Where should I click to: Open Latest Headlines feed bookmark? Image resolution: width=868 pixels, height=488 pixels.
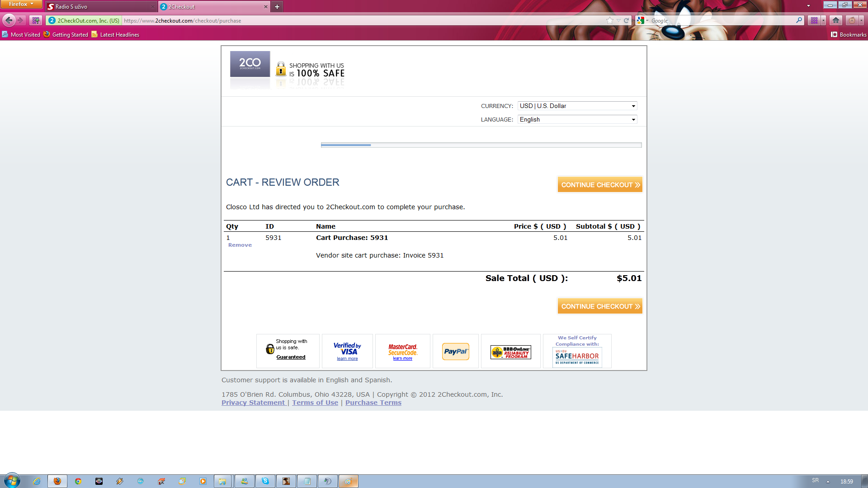115,34
